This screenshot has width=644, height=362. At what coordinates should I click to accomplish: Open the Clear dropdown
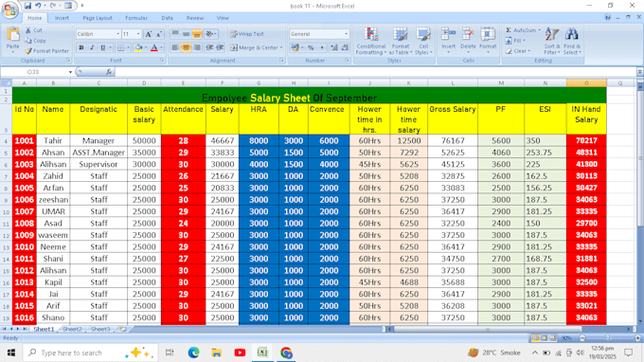[518, 51]
